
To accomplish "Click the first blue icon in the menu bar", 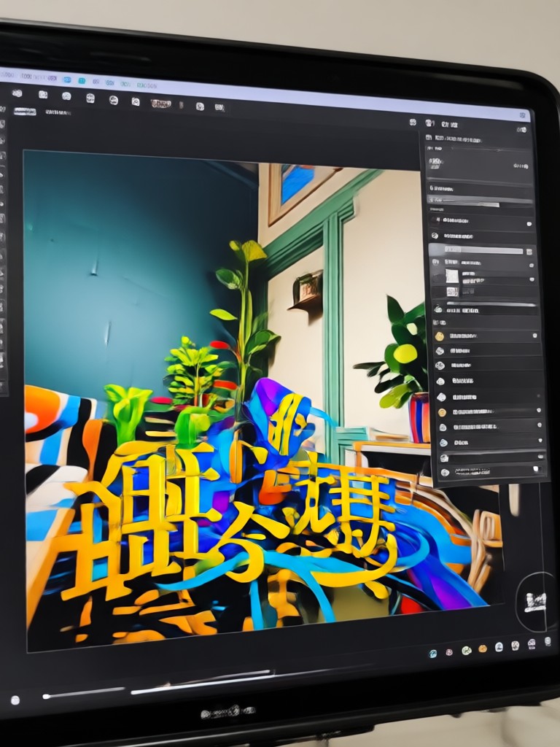I will [x=67, y=80].
